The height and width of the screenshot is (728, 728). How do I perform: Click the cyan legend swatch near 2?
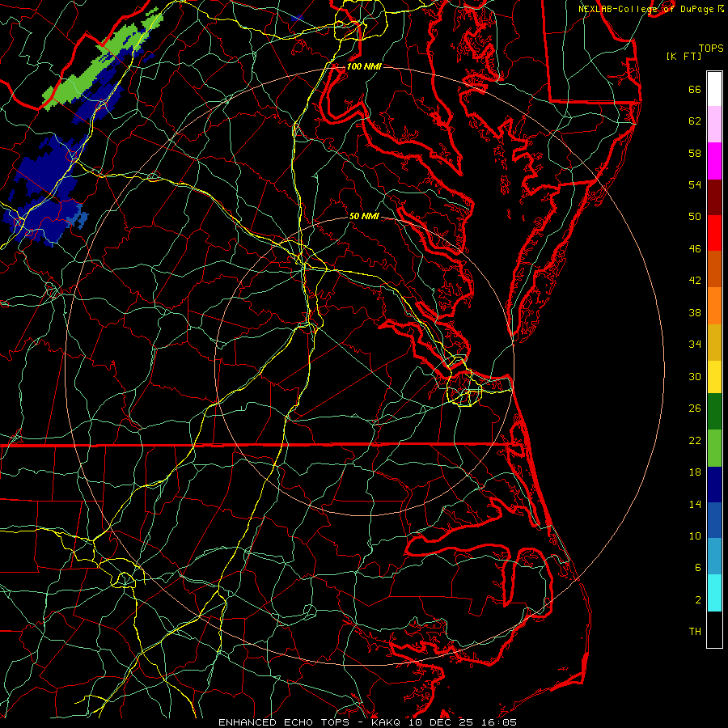pos(714,593)
